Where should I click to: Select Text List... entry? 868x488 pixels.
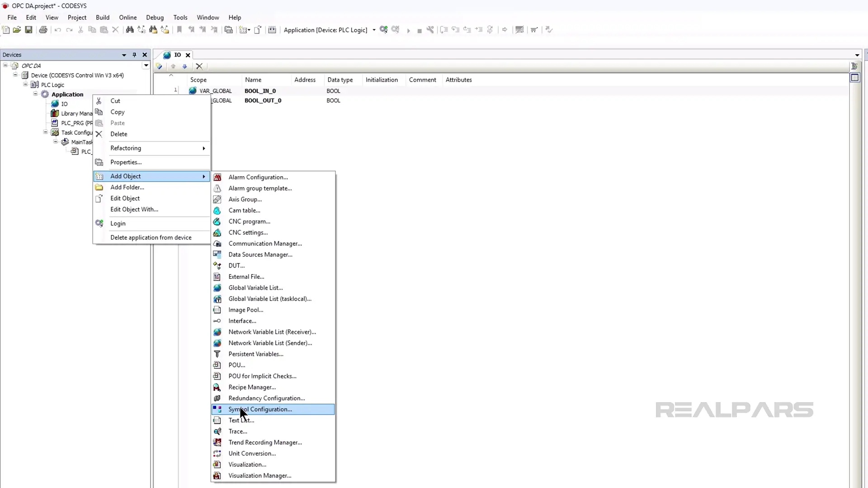(x=273, y=420)
